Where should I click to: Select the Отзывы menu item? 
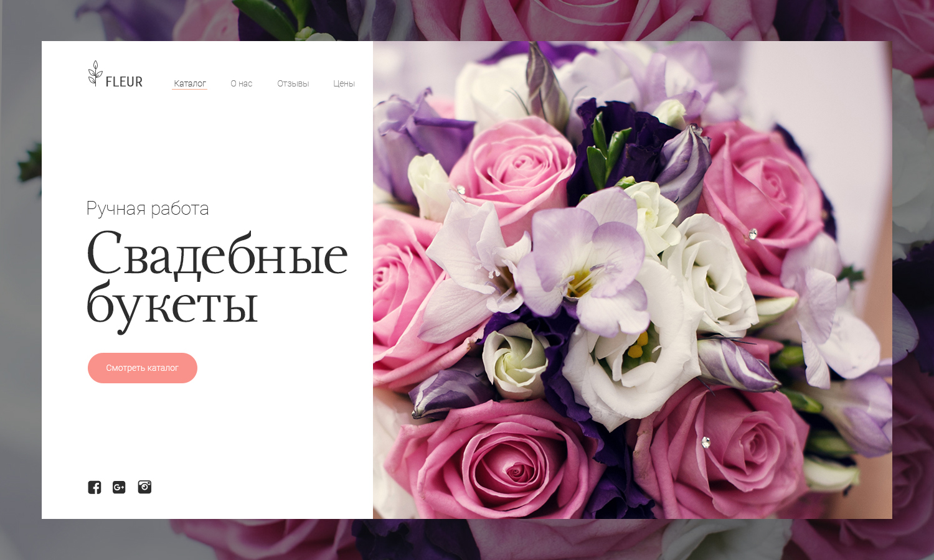tap(293, 83)
